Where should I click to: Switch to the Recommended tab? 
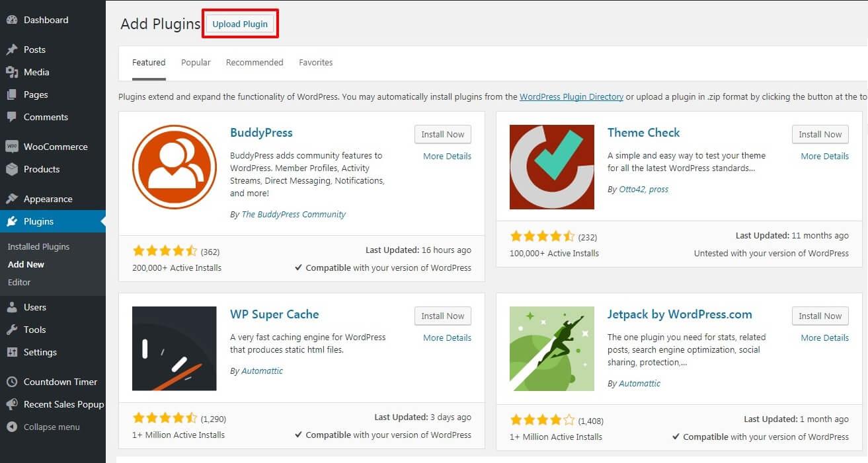[x=255, y=63]
